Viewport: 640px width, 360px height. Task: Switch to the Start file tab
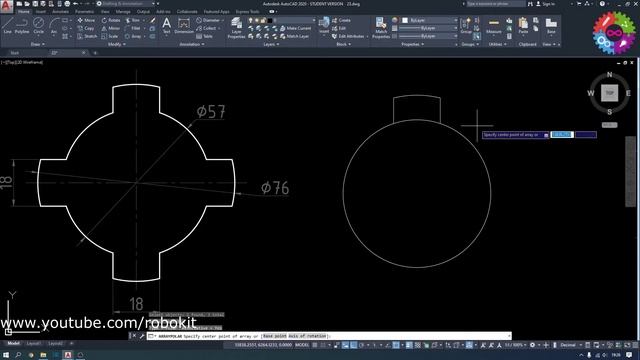point(15,53)
